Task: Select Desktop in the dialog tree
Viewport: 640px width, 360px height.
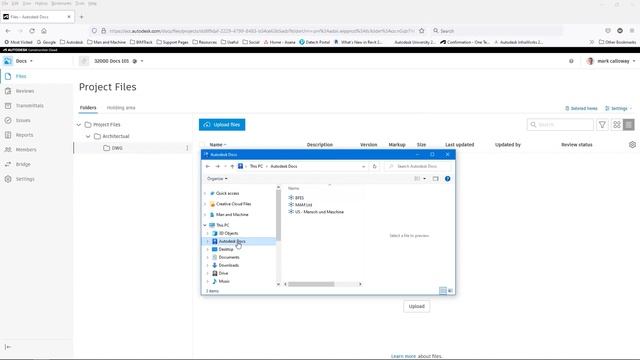Action: [223, 249]
